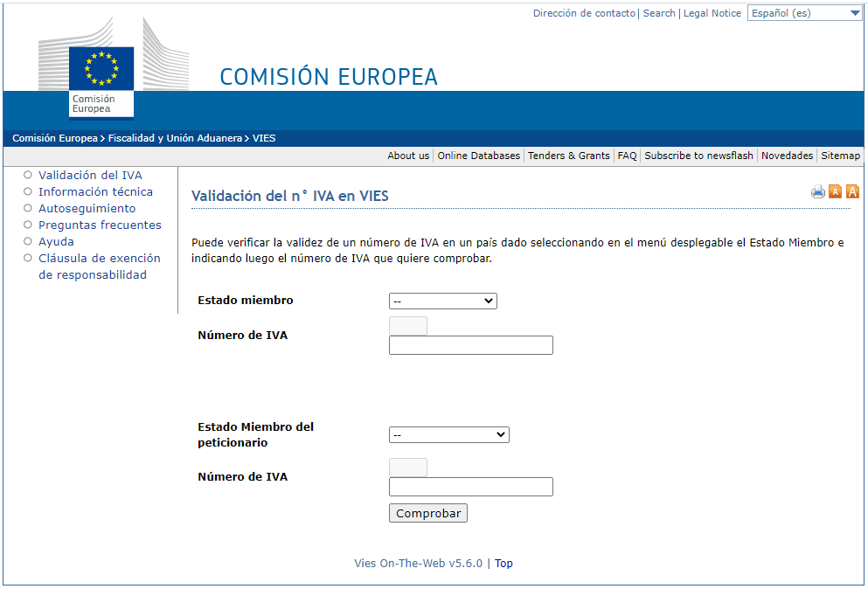The height and width of the screenshot is (589, 868).
Task: Open the Estado Miembro del peticionario dropdown
Action: click(449, 435)
